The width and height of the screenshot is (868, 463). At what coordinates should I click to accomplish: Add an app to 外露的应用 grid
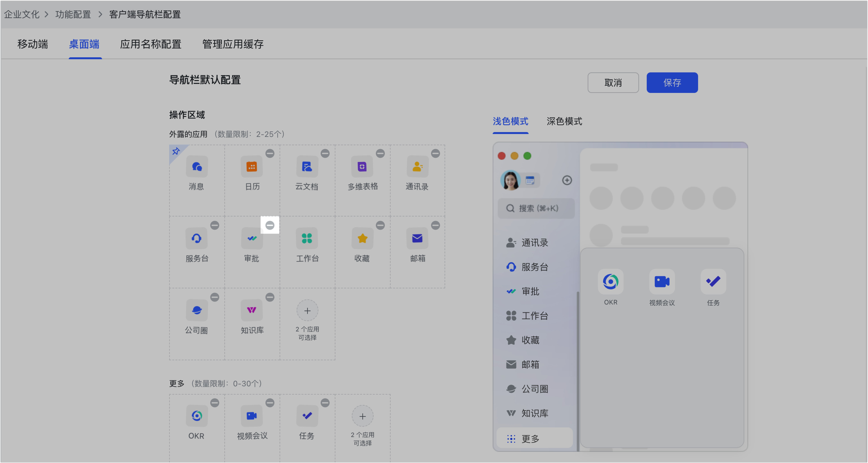coord(307,311)
